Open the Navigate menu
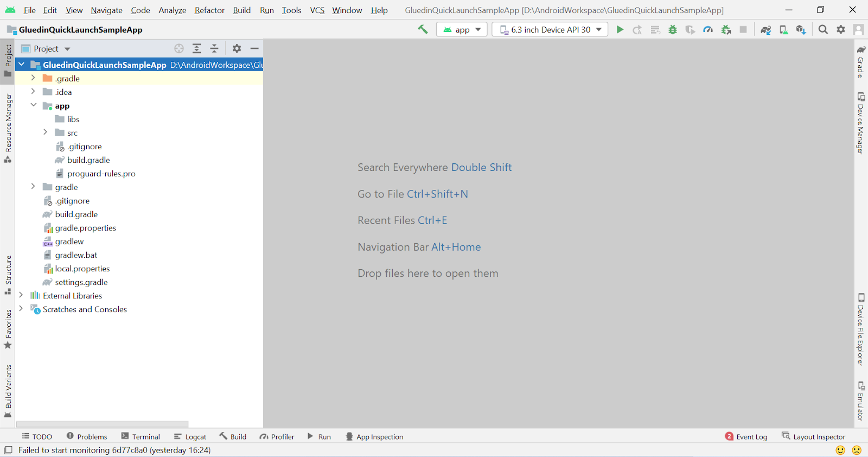The height and width of the screenshot is (457, 868). click(107, 10)
